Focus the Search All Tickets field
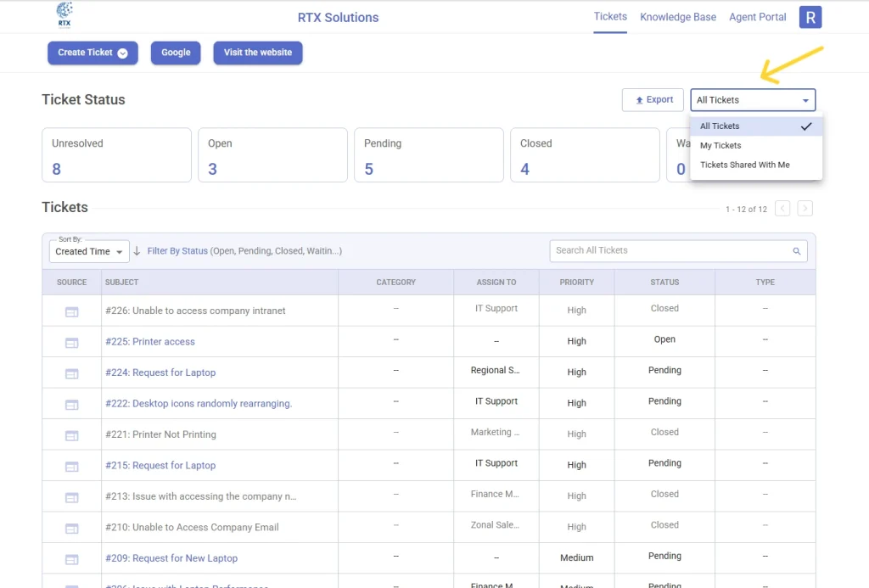This screenshot has width=869, height=588. click(678, 251)
